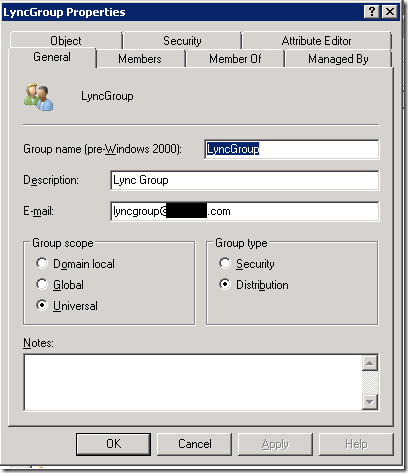This screenshot has width=408, height=473.
Task: Click the 'Notes:' label
Action: click(38, 343)
